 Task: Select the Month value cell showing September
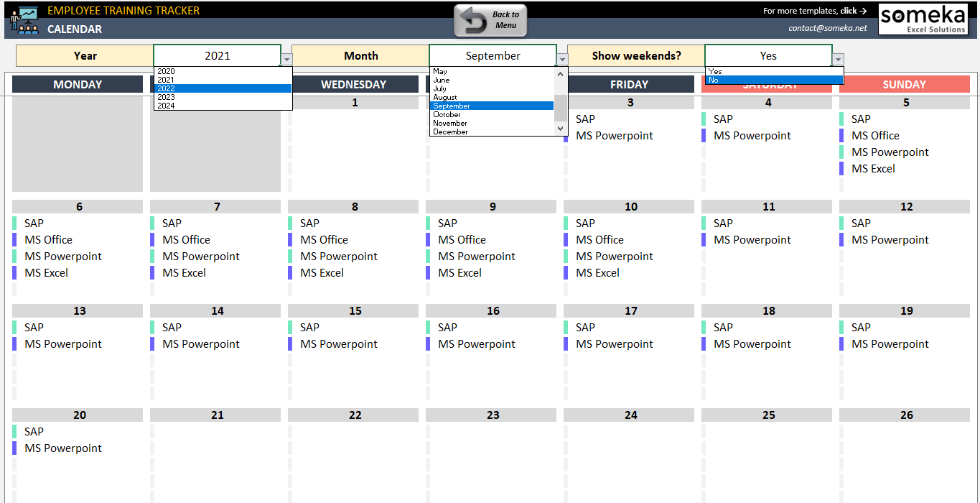coord(493,55)
